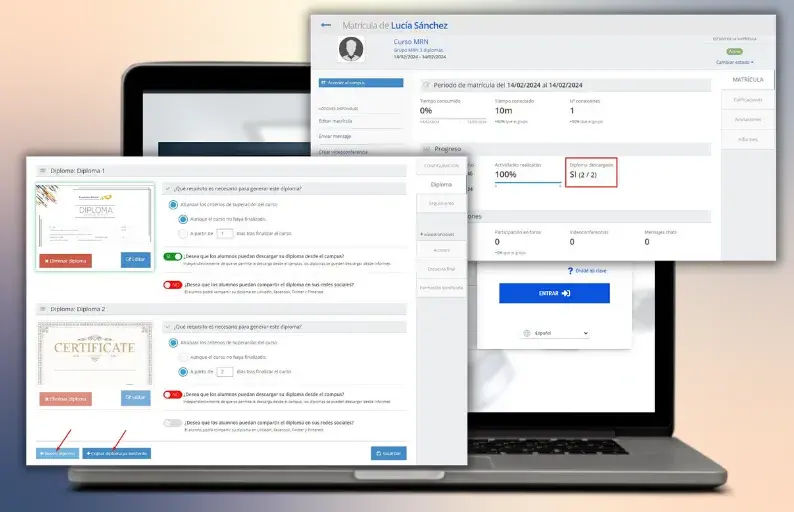Collapse the requisito section of Diploma 1
The image size is (794, 512).
click(x=168, y=188)
